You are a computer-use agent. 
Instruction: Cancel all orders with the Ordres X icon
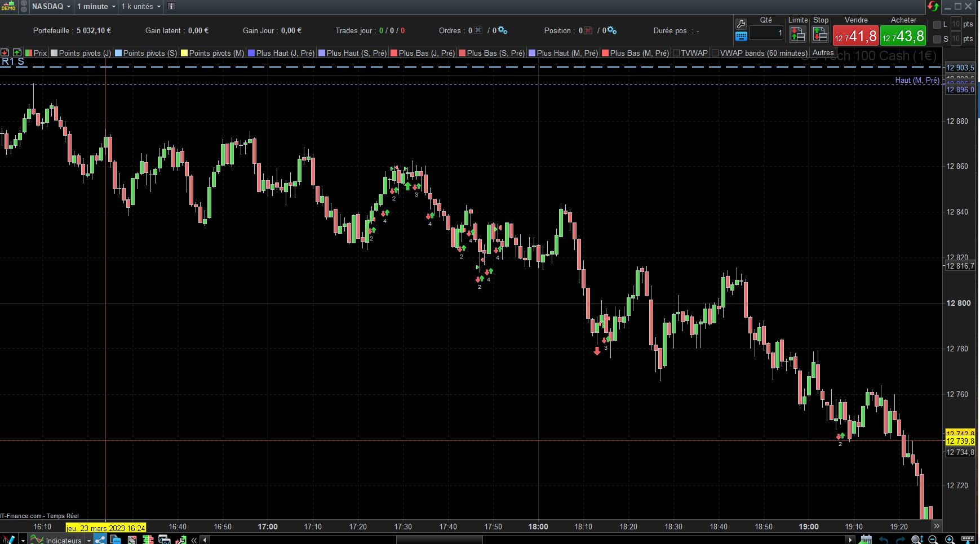478,30
